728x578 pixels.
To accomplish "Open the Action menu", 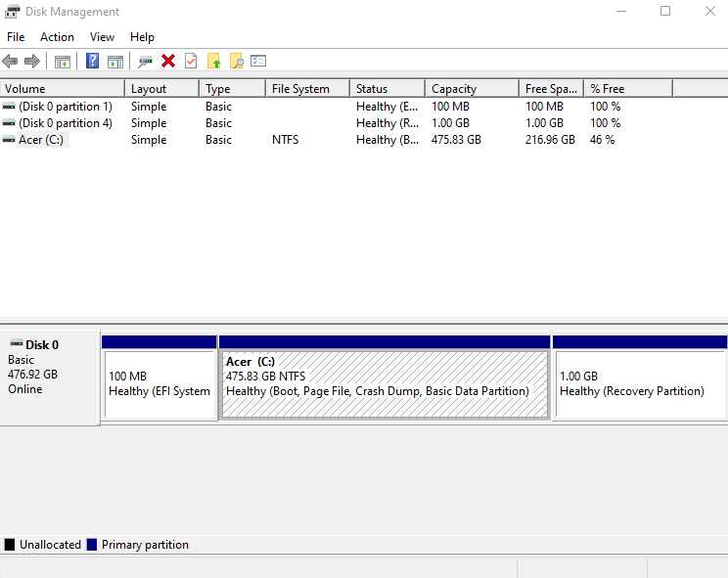I will (57, 37).
